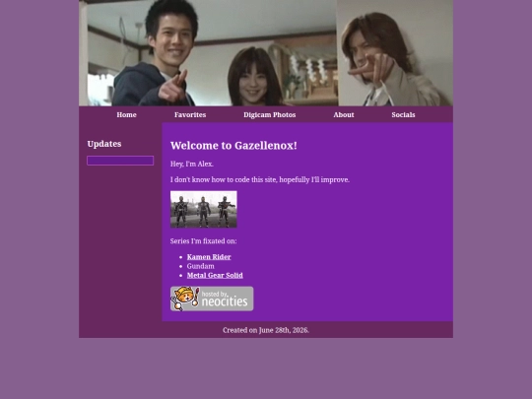Click the empty Updates box
The width and height of the screenshot is (532, 399).
pos(120,161)
